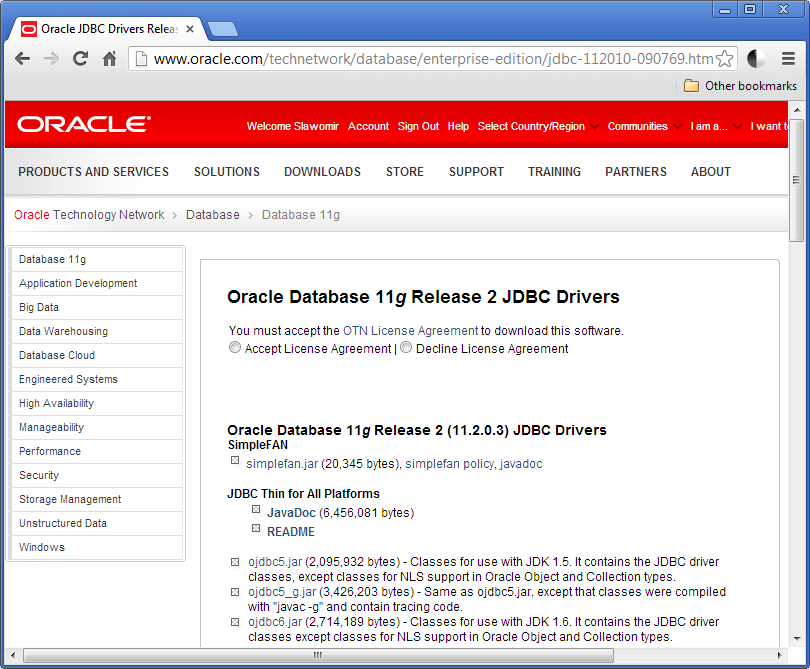The width and height of the screenshot is (810, 669).
Task: Expand Select Country/Region dropdown
Action: pos(538,126)
